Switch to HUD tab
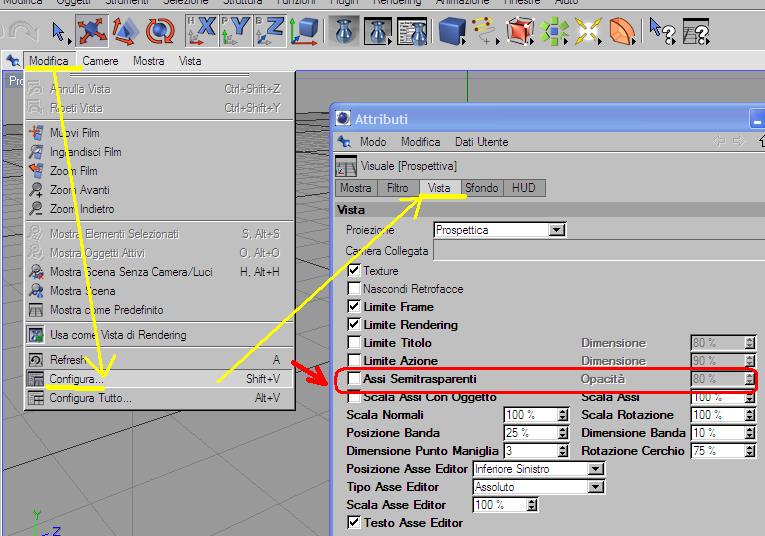This screenshot has height=536, width=765. [x=524, y=188]
